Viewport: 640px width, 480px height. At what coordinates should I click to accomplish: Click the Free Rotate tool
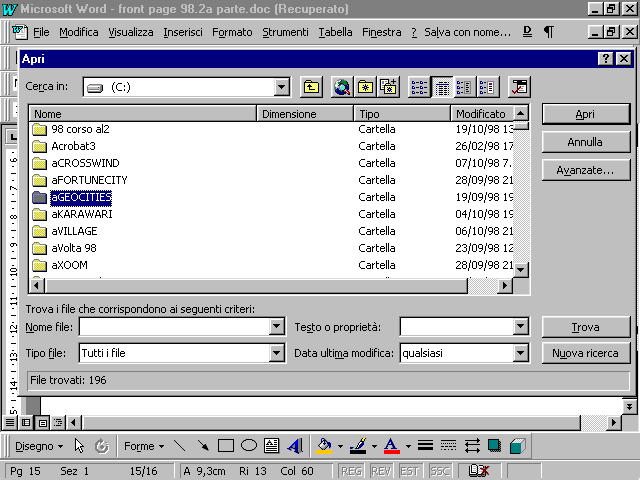(101, 446)
